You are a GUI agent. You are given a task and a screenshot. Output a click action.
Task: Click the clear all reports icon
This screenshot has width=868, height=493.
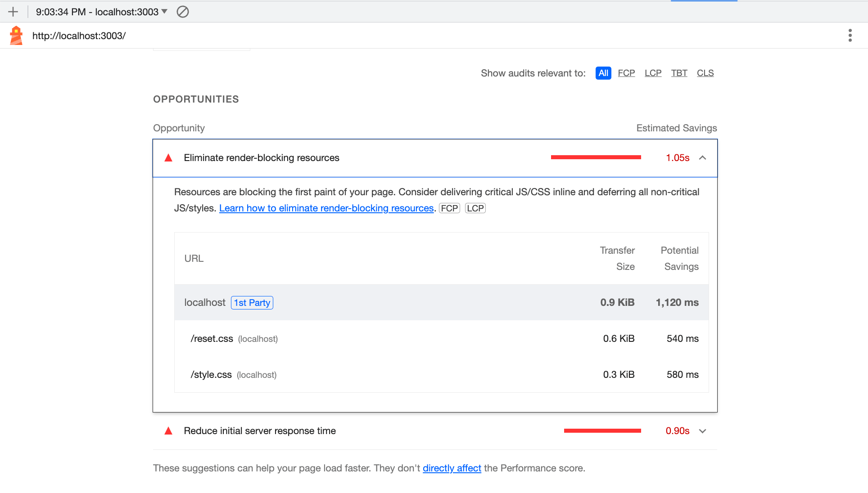[182, 12]
